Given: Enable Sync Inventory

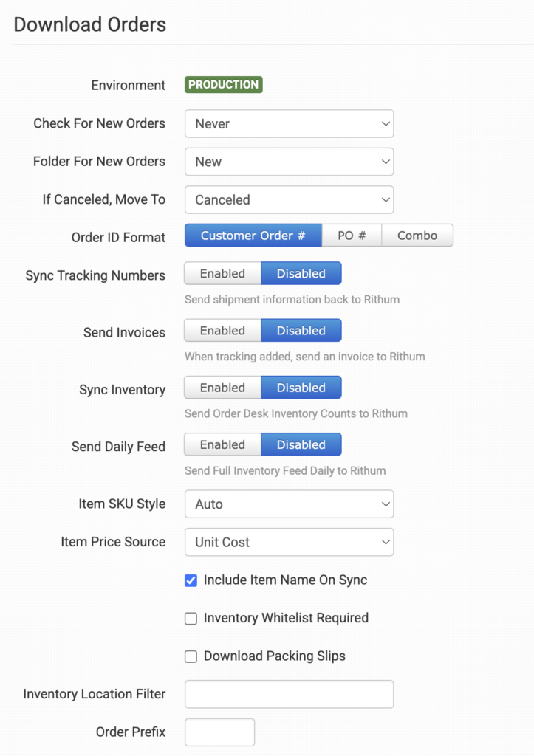Looking at the screenshot, I should (222, 388).
